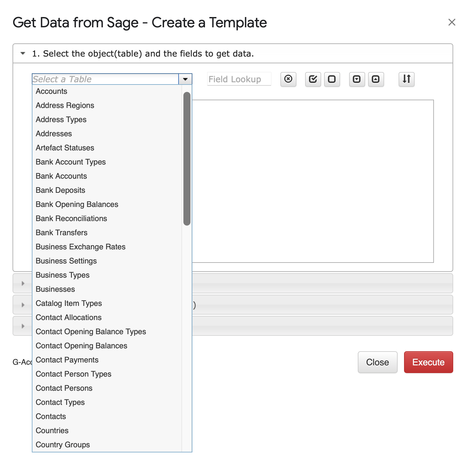Select Business Settings table
Image resolution: width=476 pixels, height=464 pixels.
pos(107,261)
